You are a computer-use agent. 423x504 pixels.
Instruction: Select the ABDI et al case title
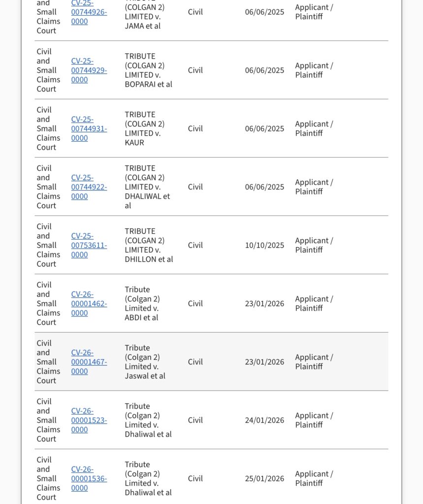(142, 303)
